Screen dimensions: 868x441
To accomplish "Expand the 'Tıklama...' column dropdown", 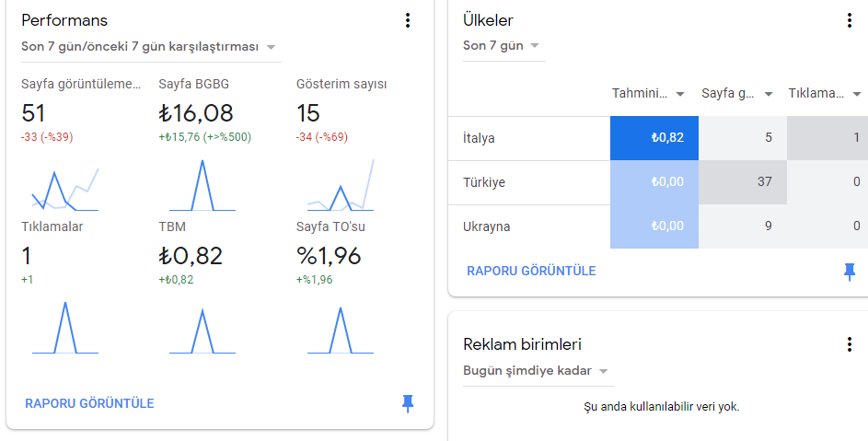I will [x=857, y=94].
